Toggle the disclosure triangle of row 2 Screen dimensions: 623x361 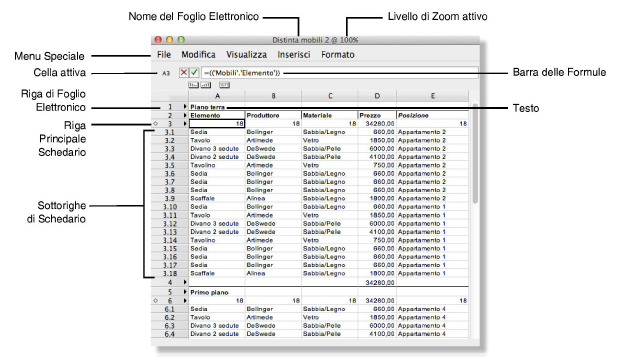[185, 115]
